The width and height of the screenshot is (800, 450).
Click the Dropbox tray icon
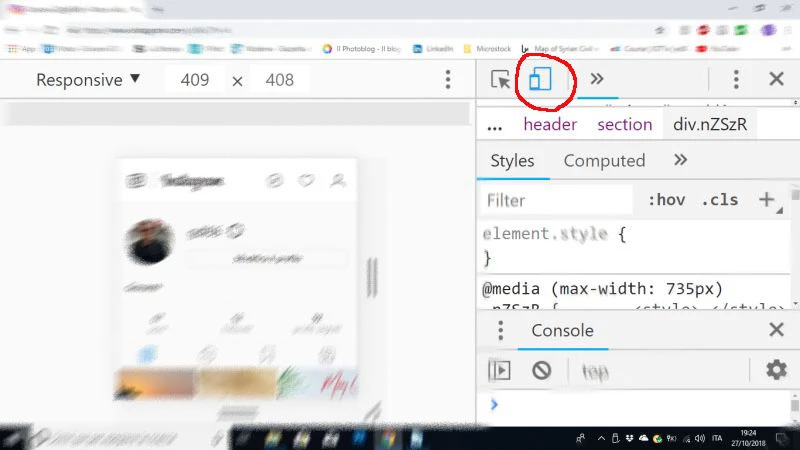click(x=630, y=438)
